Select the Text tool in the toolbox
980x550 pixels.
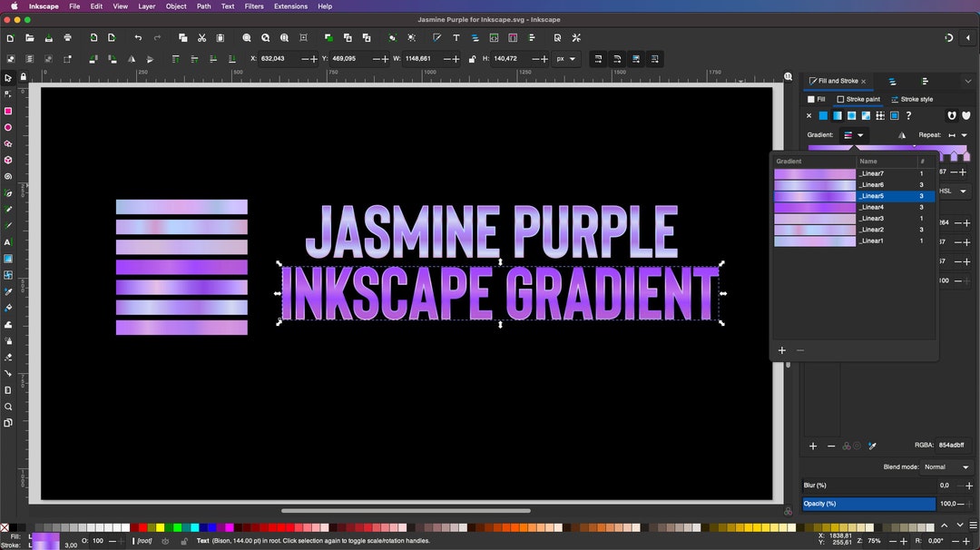tap(8, 243)
